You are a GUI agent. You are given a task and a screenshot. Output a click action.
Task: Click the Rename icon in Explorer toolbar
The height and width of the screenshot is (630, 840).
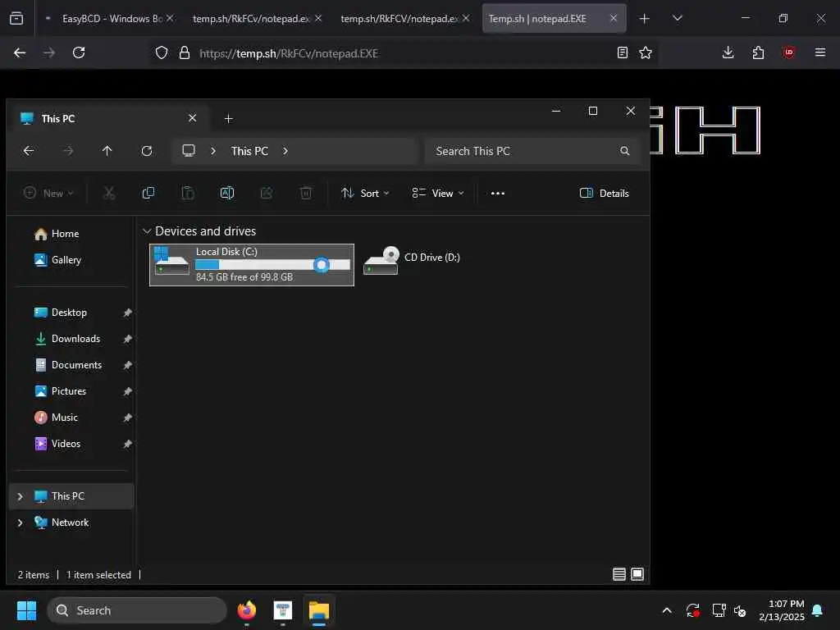click(227, 193)
